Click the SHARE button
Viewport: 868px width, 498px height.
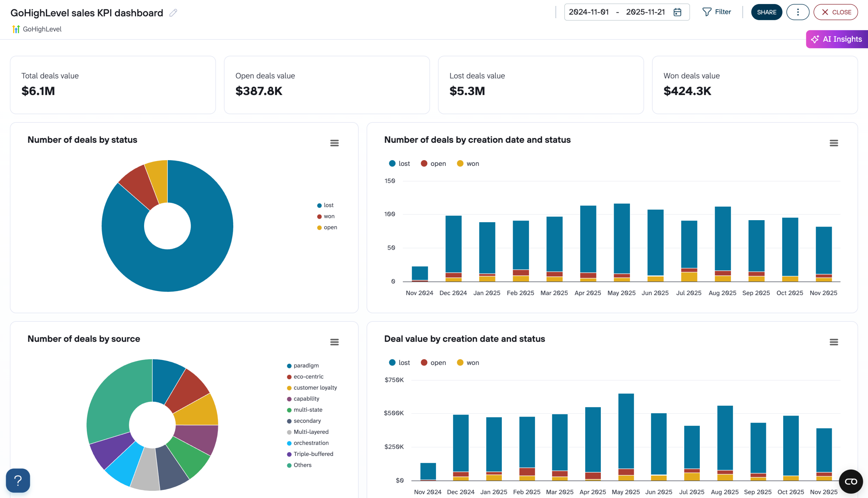point(767,12)
